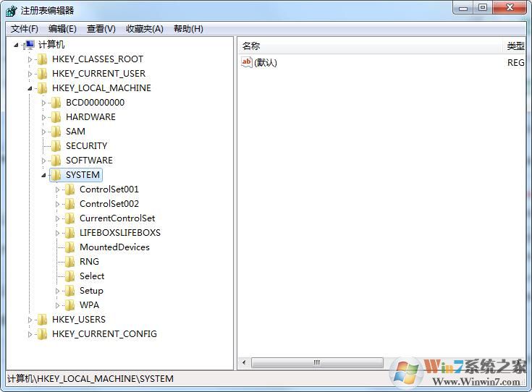Click the registry editor title bar icon
Viewport: 532px width, 392px height.
tap(11, 11)
